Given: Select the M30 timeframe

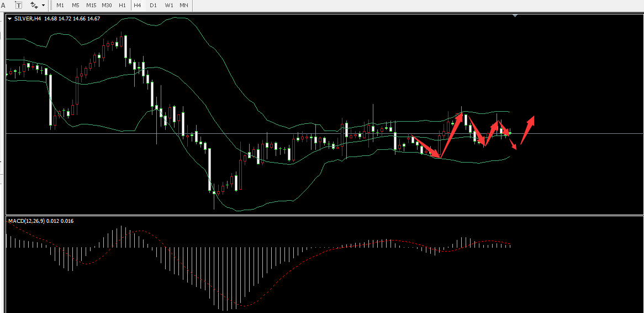Looking at the screenshot, I should click(x=107, y=5).
